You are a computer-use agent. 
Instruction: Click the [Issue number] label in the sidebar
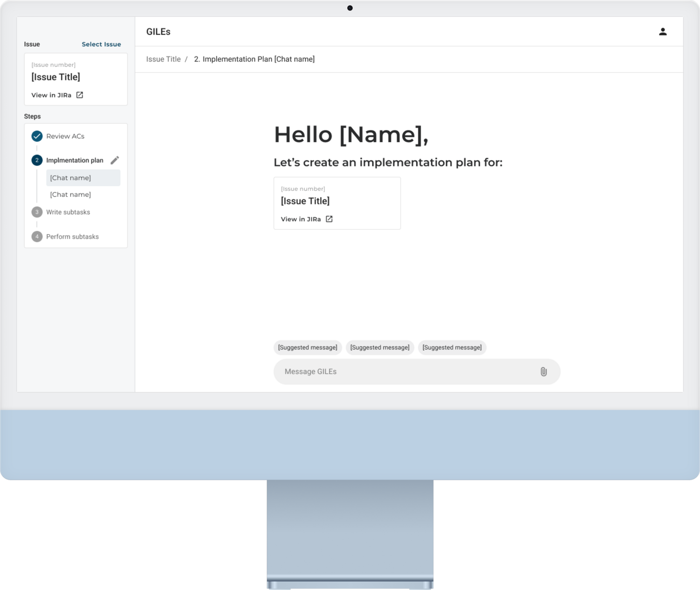point(53,65)
